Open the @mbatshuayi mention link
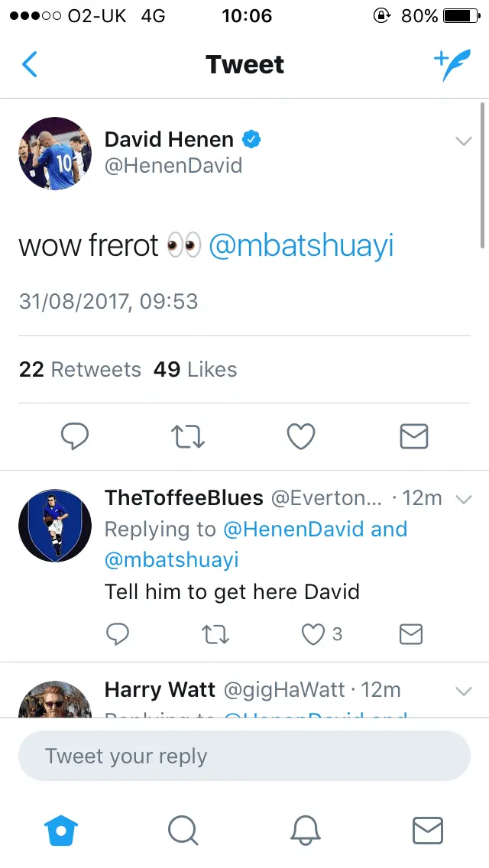 pos(301,246)
